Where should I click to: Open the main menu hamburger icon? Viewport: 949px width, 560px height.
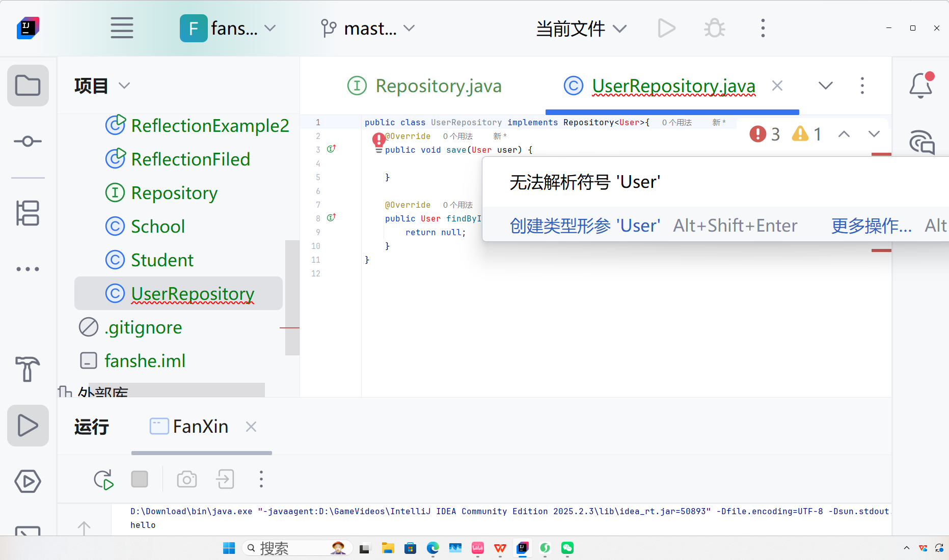121,28
